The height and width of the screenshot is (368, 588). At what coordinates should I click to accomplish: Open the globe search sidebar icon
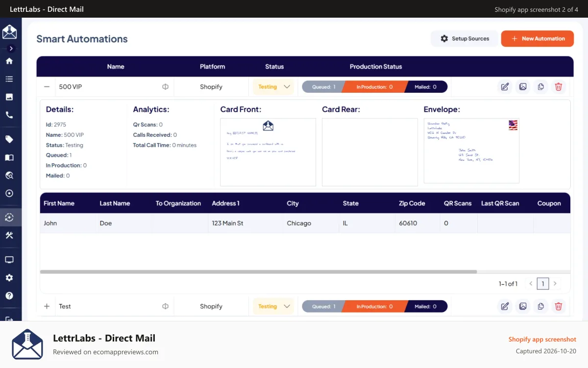point(9,175)
